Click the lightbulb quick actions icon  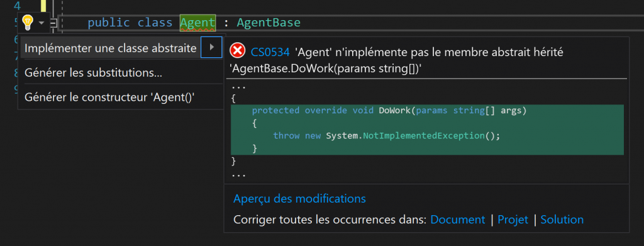(x=27, y=23)
